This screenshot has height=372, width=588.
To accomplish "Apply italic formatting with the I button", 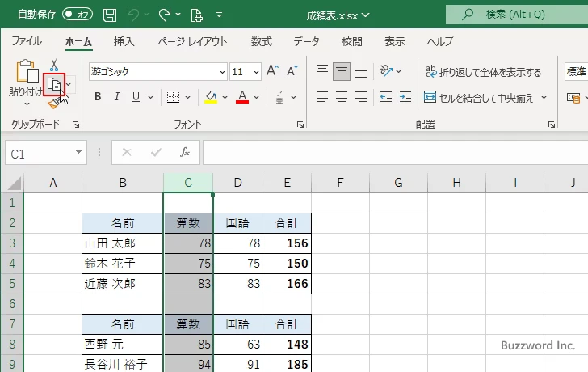I will click(x=117, y=97).
